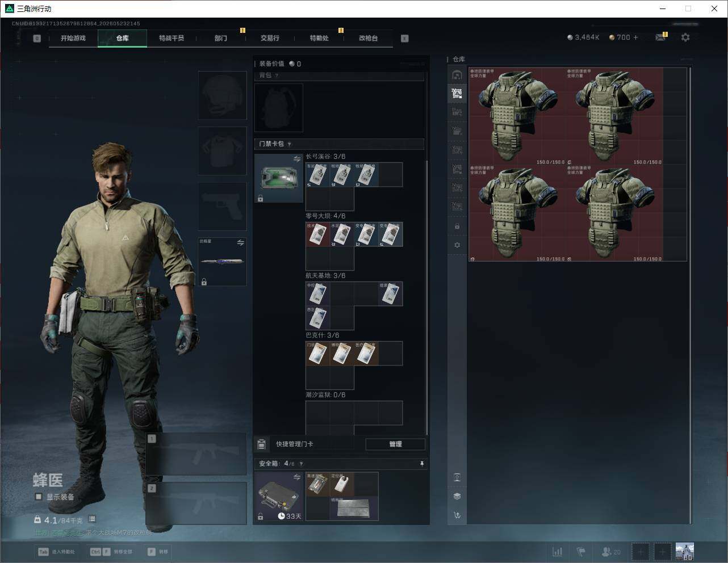Click the 管理 button
Image resolution: width=728 pixels, height=563 pixels.
tap(395, 444)
